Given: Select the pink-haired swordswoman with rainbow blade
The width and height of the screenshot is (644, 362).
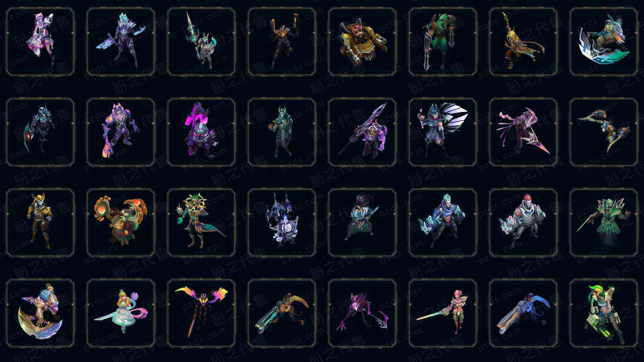Looking at the screenshot, I should click(443, 313).
